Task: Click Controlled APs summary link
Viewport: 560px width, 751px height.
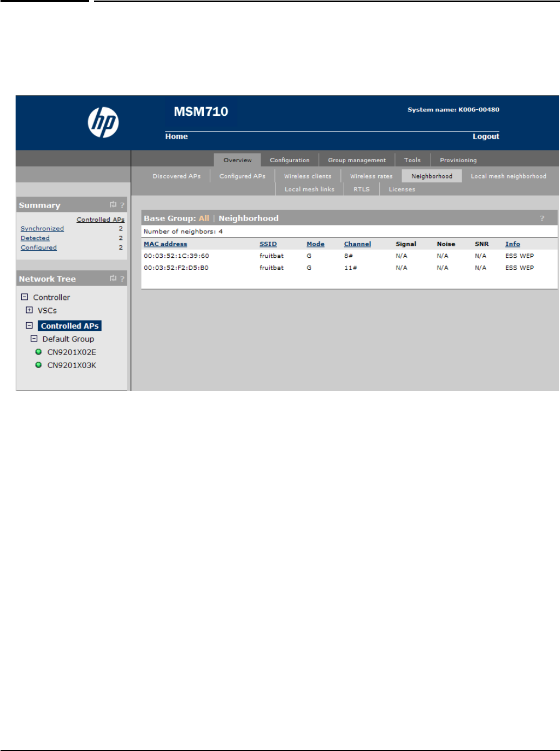Action: pos(101,220)
